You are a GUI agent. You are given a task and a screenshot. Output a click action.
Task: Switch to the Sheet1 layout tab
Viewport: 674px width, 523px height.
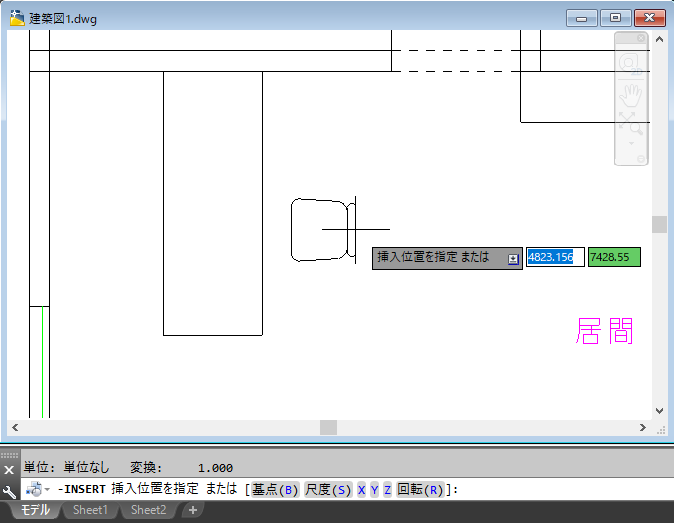click(x=90, y=510)
